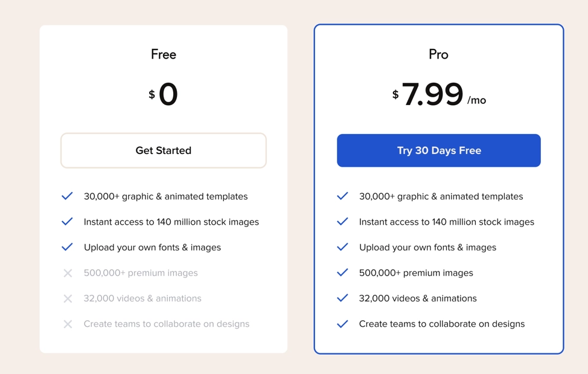The image size is (588, 374).
Task: Click the $0 price on Free plan
Action: 164,95
